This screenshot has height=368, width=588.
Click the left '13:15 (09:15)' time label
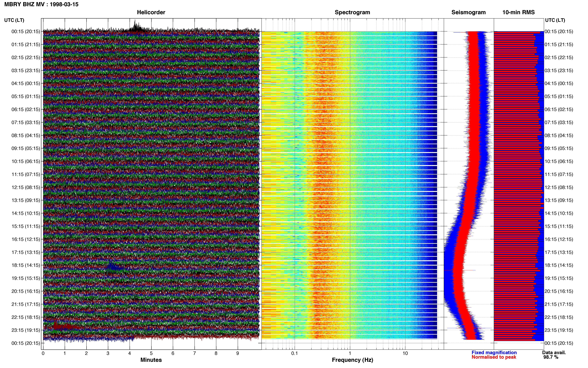(x=26, y=200)
